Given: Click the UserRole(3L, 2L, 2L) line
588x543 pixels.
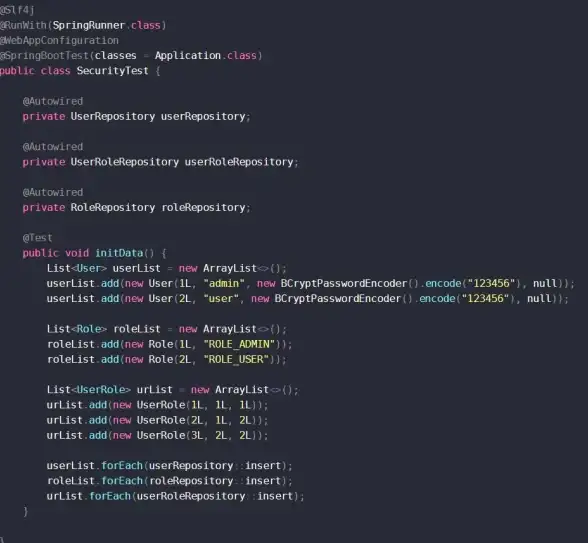Looking at the screenshot, I should (157, 435).
